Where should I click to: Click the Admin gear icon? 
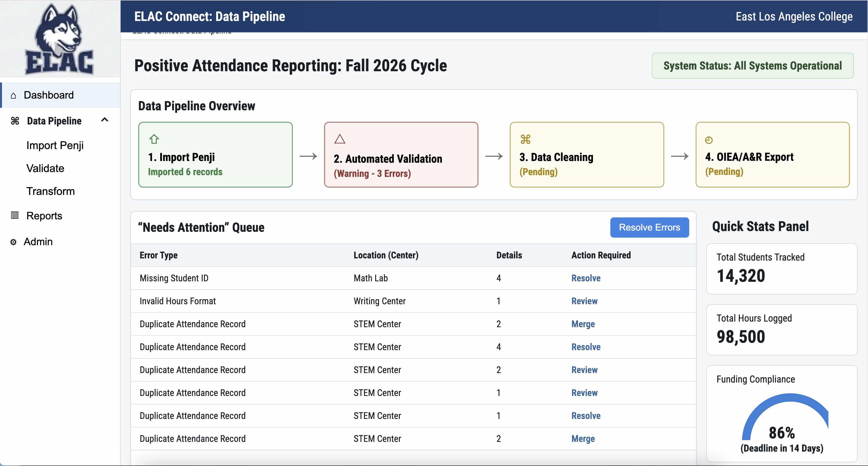[x=13, y=242]
